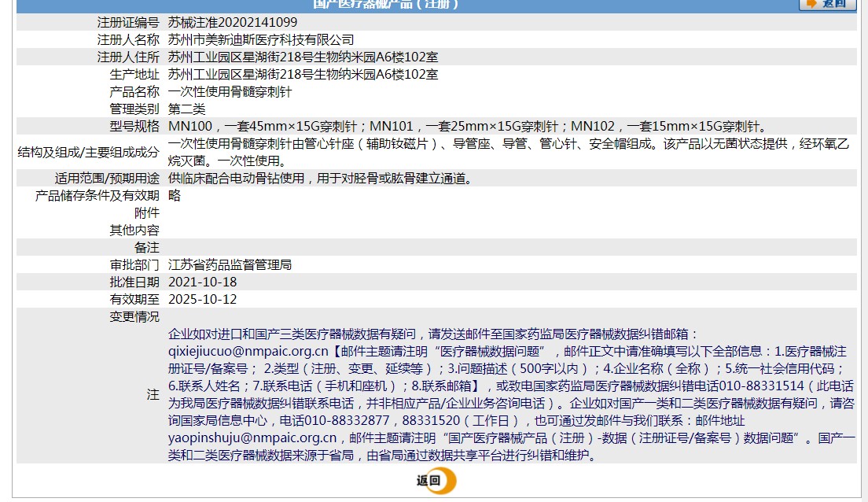The width and height of the screenshot is (868, 502).
Task: Click the 产品名称 label
Action: (134, 91)
